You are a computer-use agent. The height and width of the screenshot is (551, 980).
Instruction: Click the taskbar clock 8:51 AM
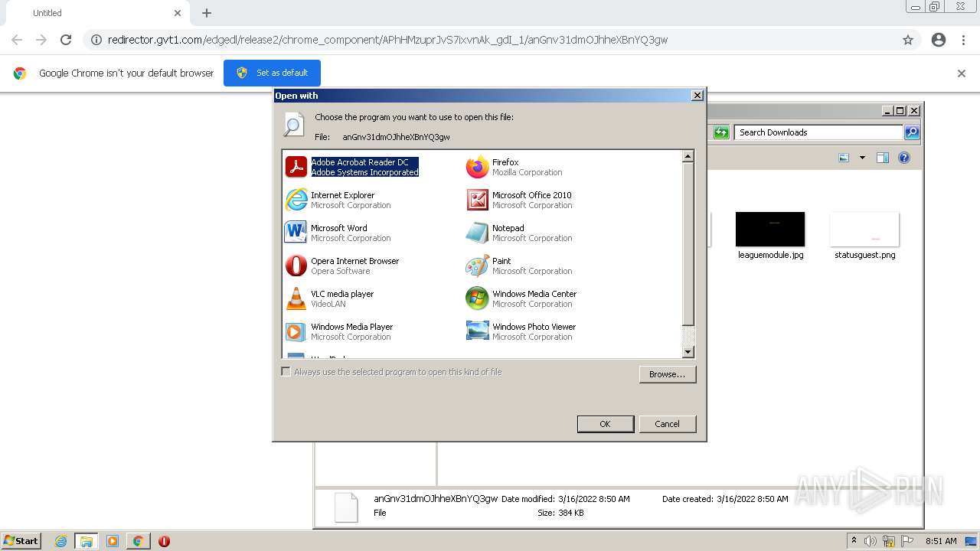pyautogui.click(x=941, y=541)
